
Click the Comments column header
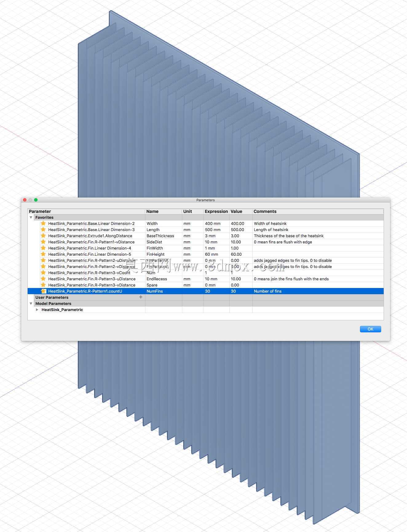(x=318, y=211)
